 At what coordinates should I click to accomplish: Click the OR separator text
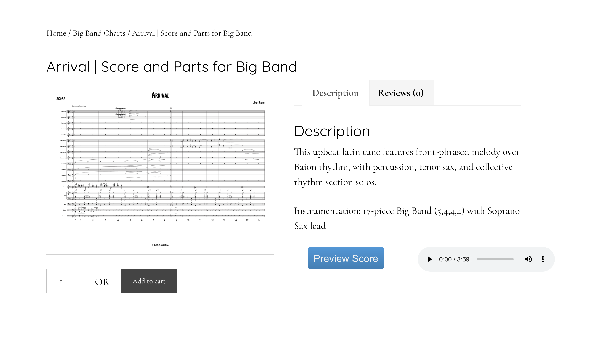coord(102,282)
